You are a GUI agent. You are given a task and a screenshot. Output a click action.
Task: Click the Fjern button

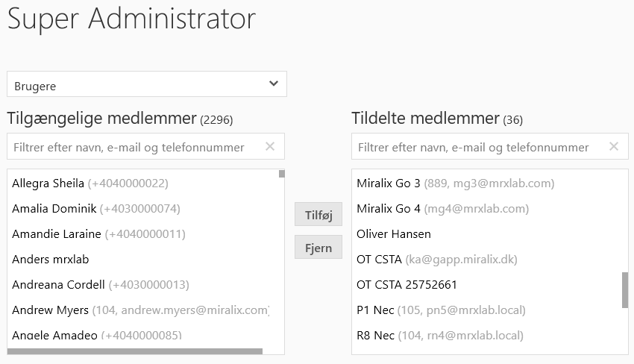318,248
